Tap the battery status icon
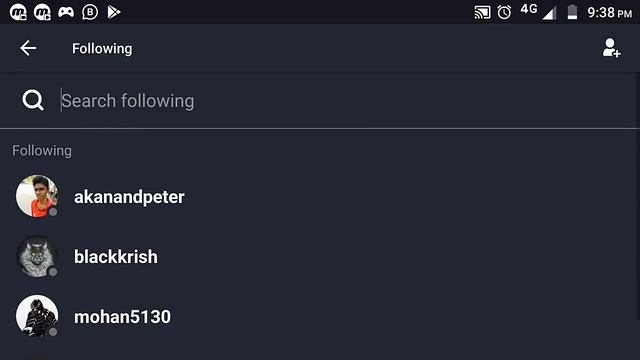The width and height of the screenshot is (640, 360). point(572,12)
